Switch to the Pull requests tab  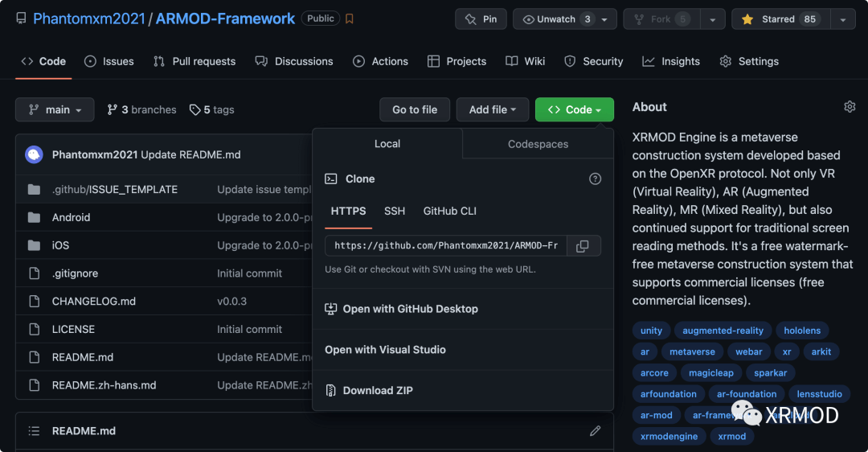coord(194,61)
